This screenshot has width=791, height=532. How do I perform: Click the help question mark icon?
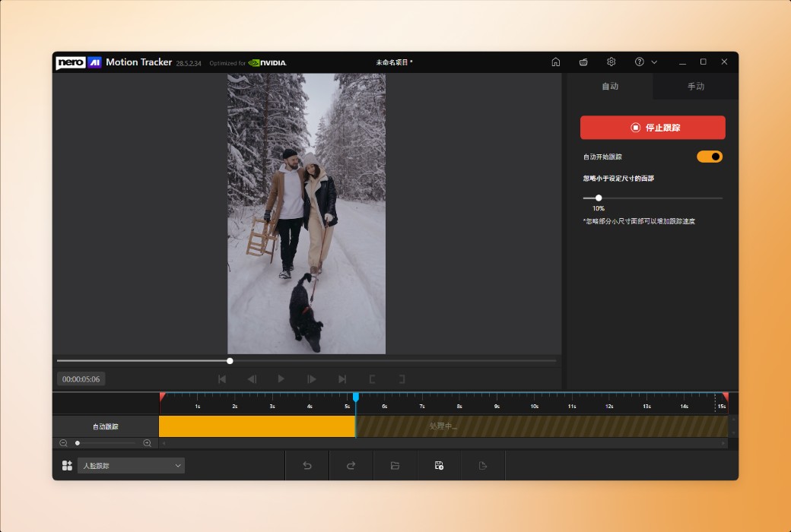click(639, 62)
